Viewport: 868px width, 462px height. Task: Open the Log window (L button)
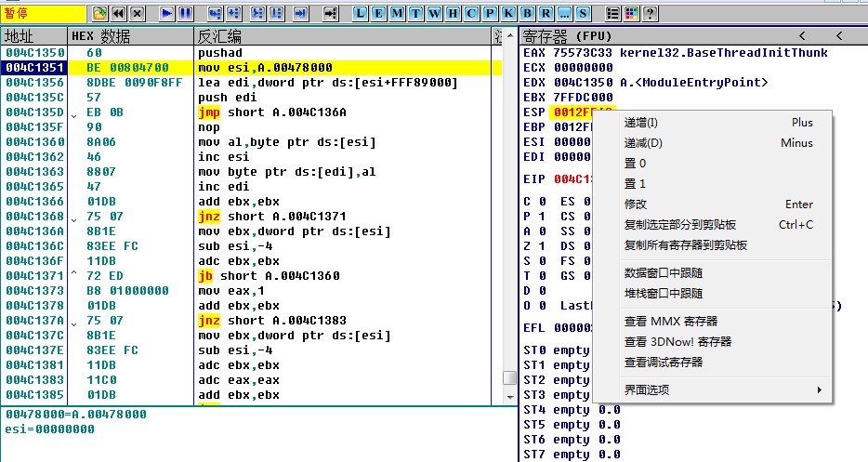[360, 13]
